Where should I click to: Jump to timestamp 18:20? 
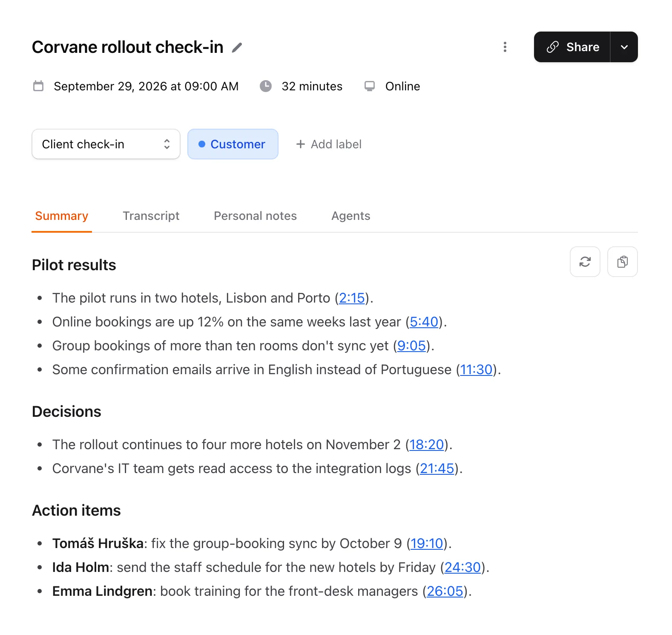tap(427, 444)
